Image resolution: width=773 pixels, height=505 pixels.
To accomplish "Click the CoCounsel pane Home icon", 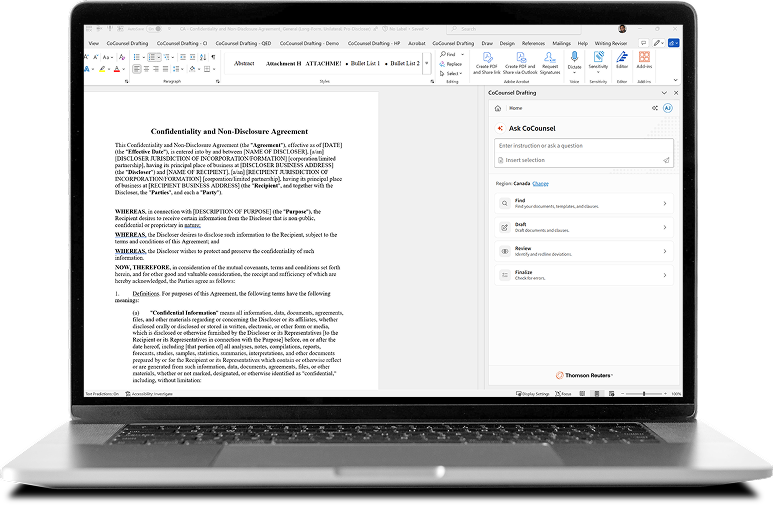I will point(498,108).
